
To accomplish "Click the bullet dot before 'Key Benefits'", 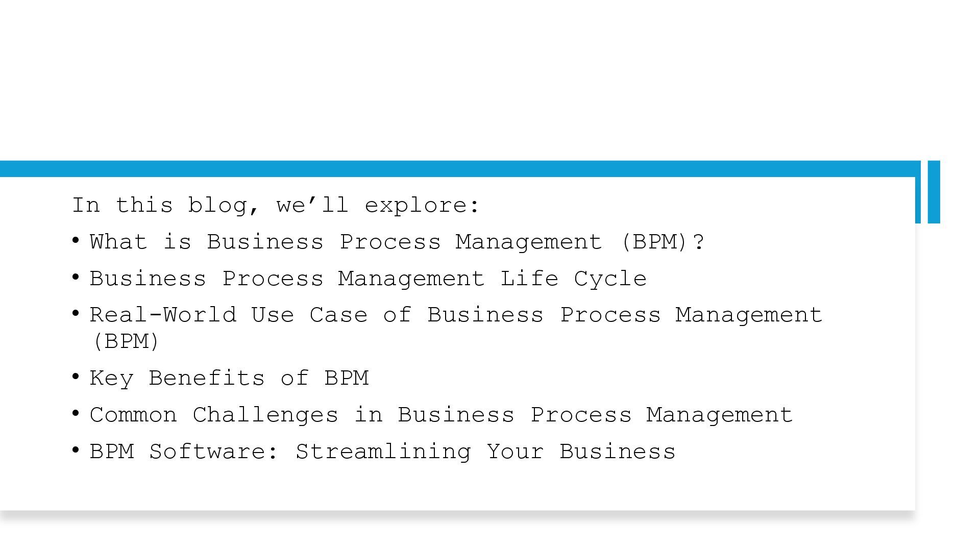I will click(76, 377).
